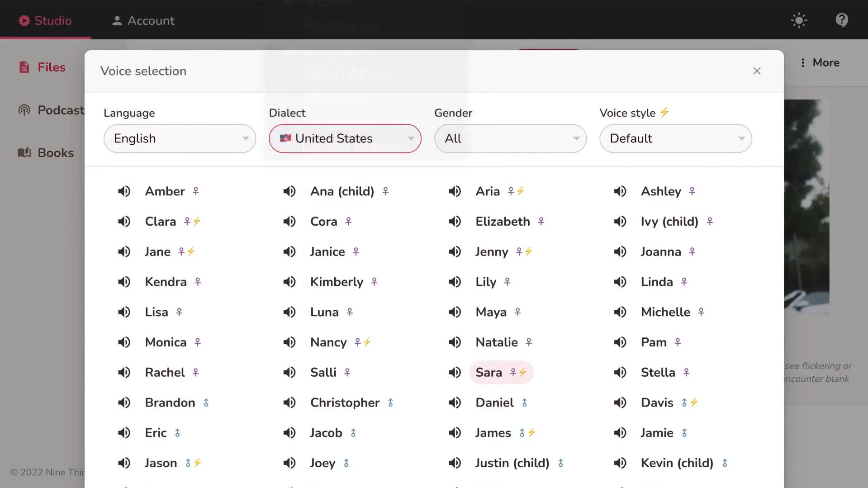Play the Amber voice preview speaker

tap(124, 191)
